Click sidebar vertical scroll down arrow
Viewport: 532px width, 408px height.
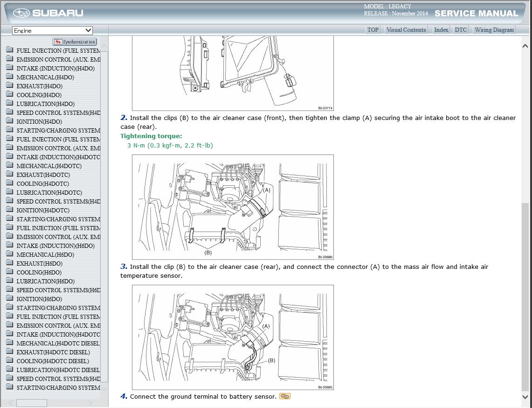click(104, 388)
